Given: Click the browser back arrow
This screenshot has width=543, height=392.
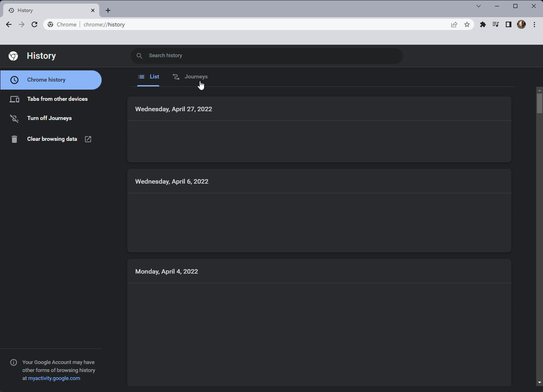Looking at the screenshot, I should (x=9, y=24).
